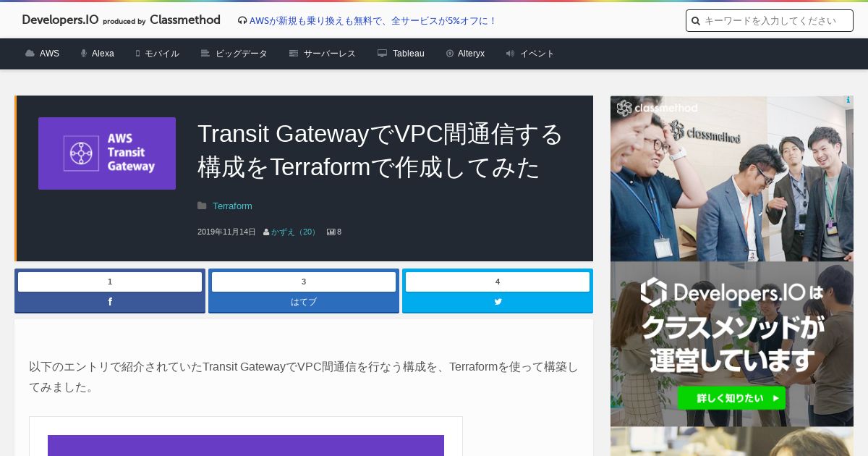Click the magnifier icon in the search box
The height and width of the screenshot is (456, 868).
pos(696,21)
